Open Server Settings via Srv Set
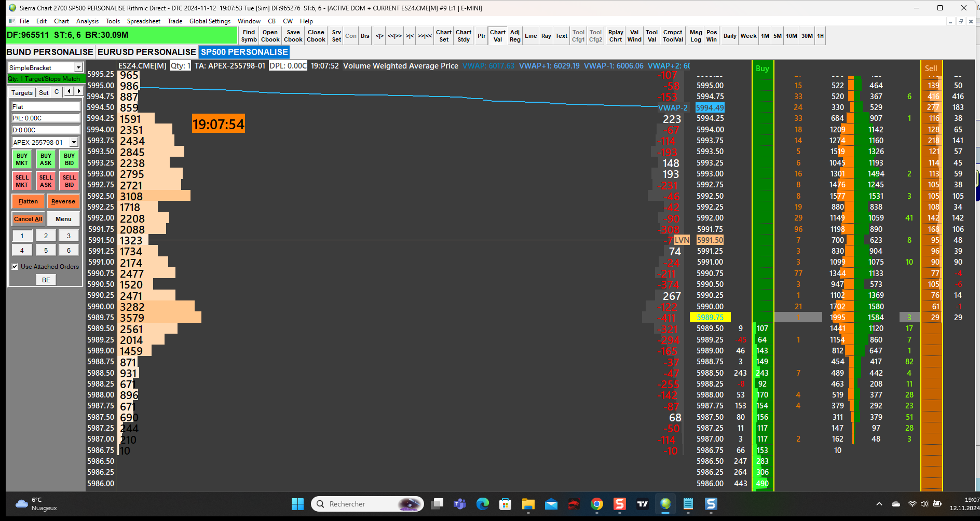The width and height of the screenshot is (980, 521). tap(336, 36)
